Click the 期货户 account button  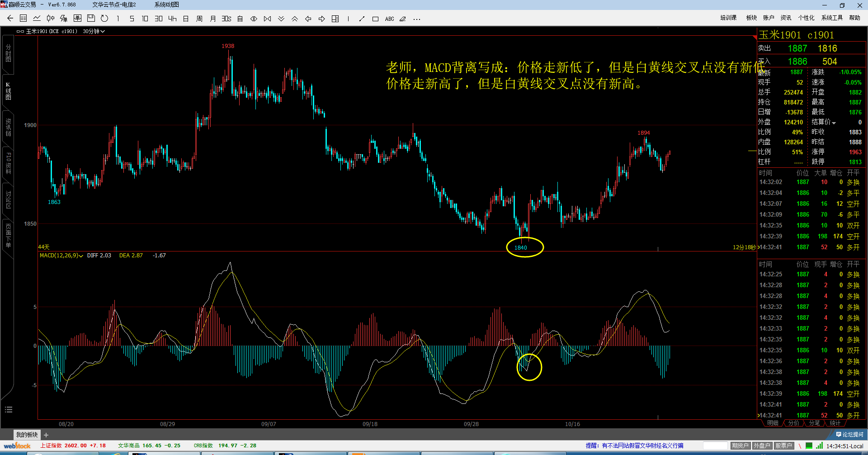click(x=740, y=446)
